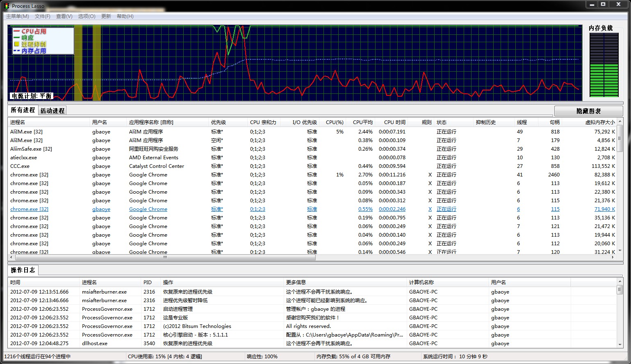Select the CCC.exe process row
631x364 pixels.
click(20, 166)
